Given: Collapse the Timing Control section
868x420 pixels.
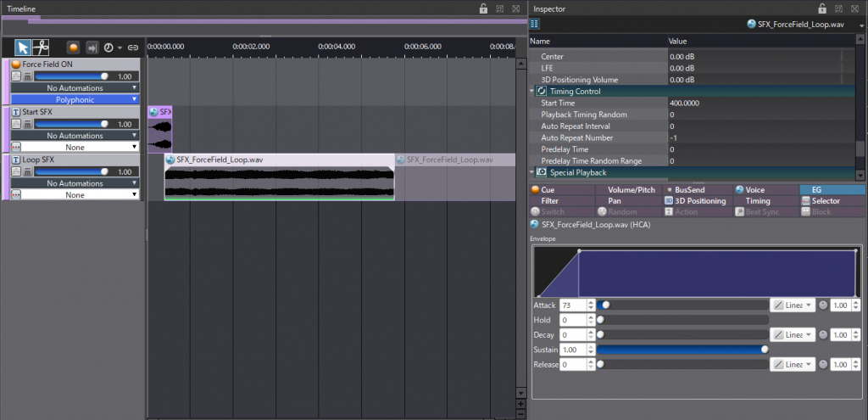Looking at the screenshot, I should point(533,92).
